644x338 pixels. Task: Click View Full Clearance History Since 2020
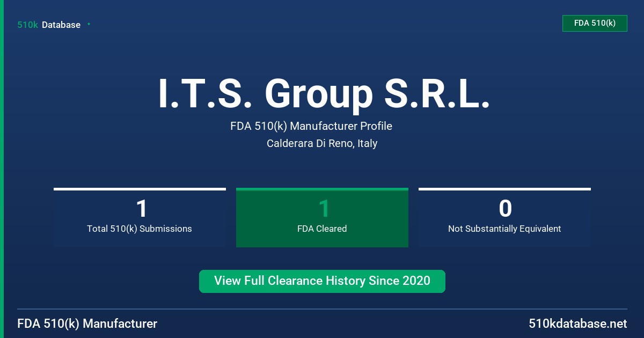(322, 281)
